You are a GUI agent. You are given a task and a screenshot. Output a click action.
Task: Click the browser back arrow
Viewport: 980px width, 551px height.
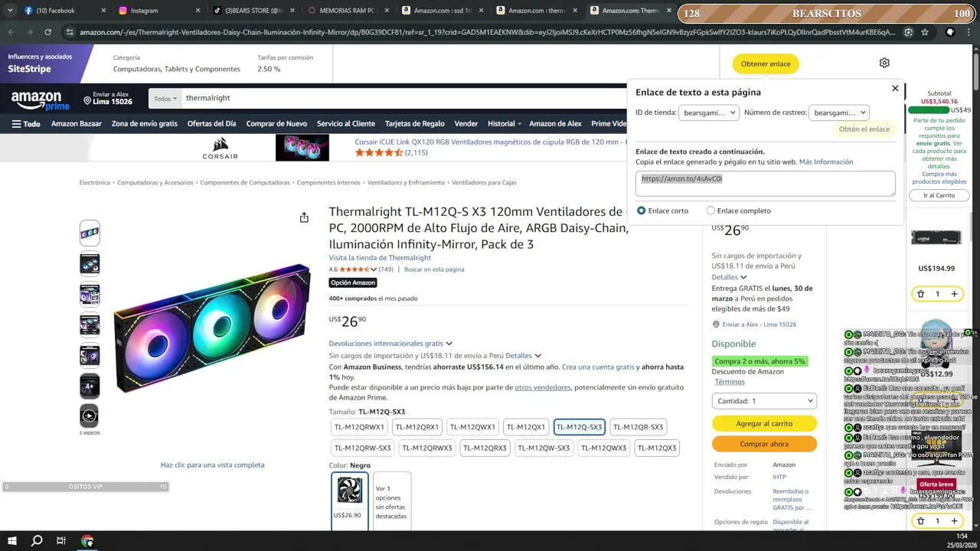(11, 32)
